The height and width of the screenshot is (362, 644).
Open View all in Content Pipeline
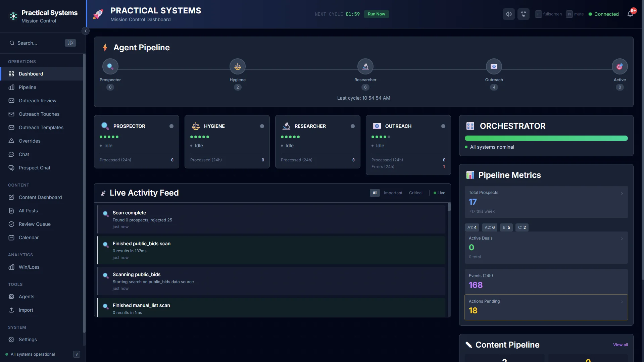tap(620, 345)
